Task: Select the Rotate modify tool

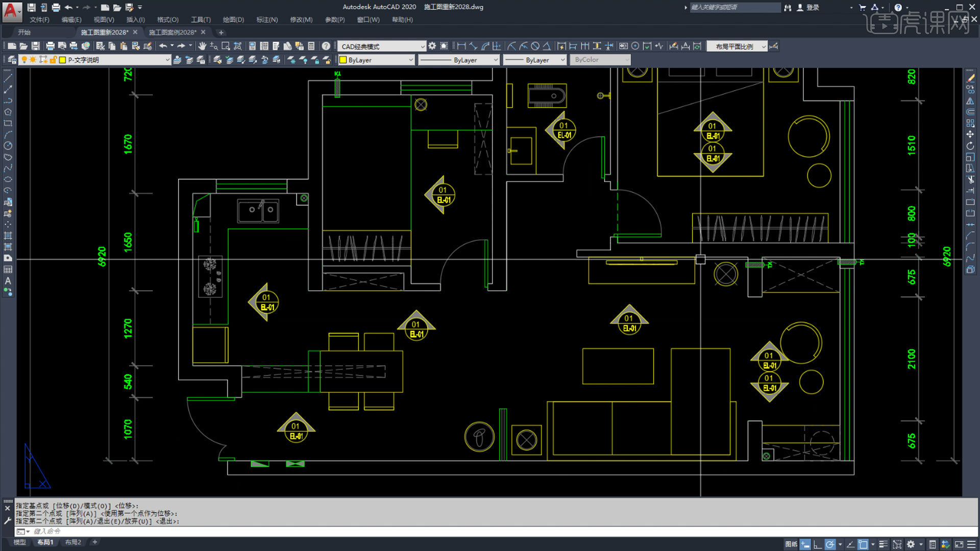Action: pyautogui.click(x=970, y=146)
